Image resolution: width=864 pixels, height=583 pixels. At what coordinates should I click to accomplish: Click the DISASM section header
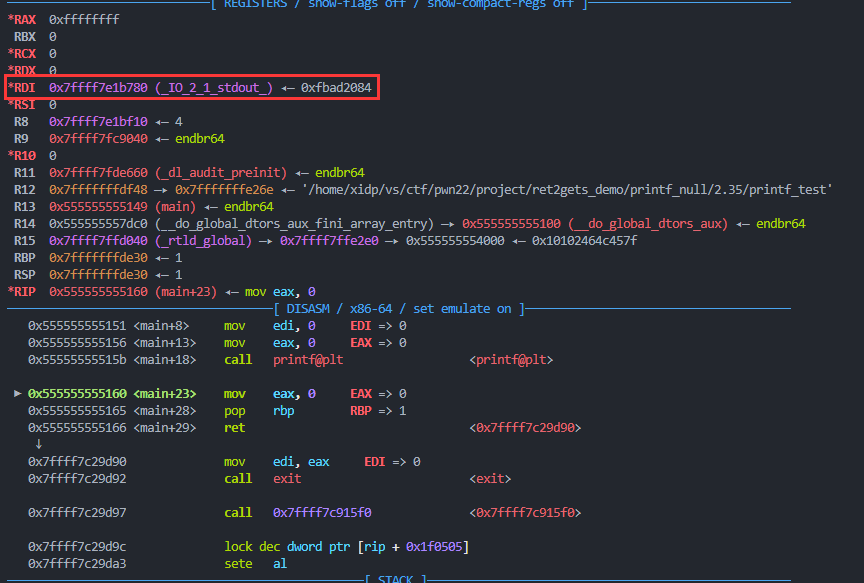click(399, 309)
